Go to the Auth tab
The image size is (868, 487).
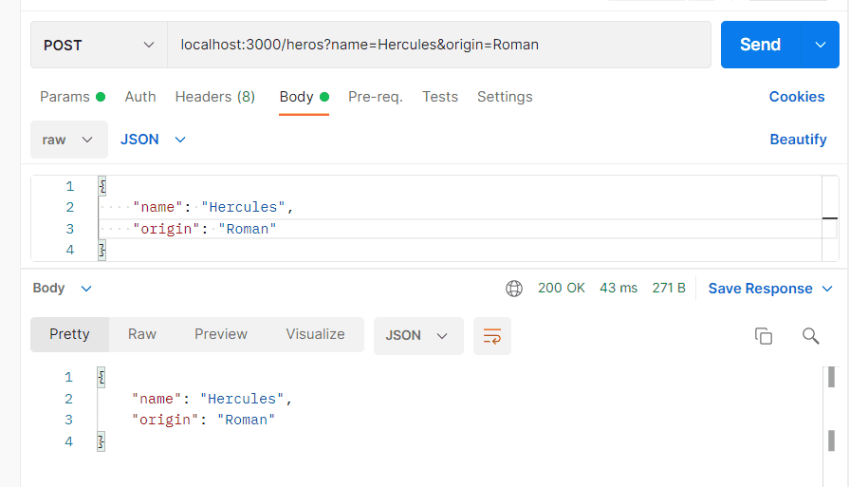140,97
